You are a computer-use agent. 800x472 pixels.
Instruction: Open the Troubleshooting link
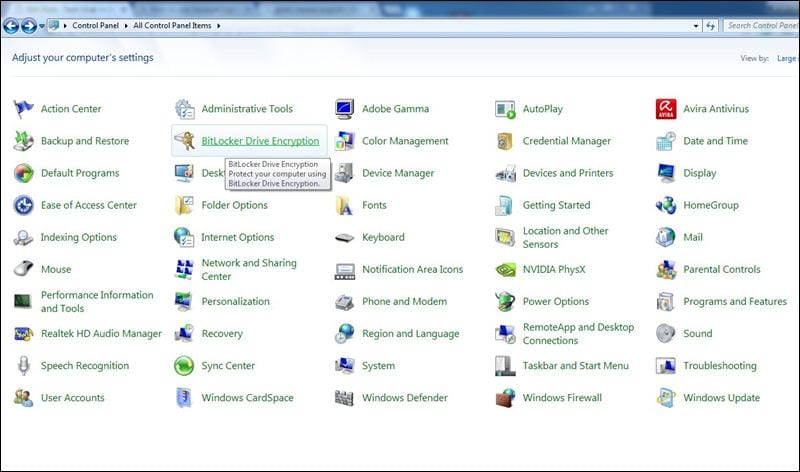click(x=719, y=366)
